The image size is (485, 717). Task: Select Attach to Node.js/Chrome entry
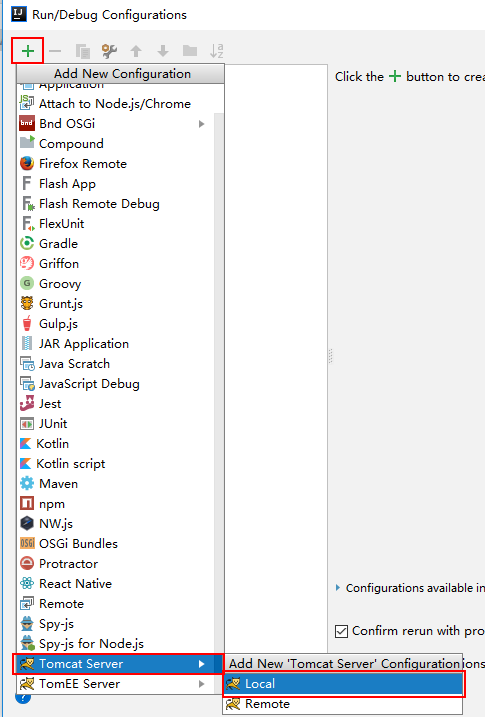coord(116,104)
